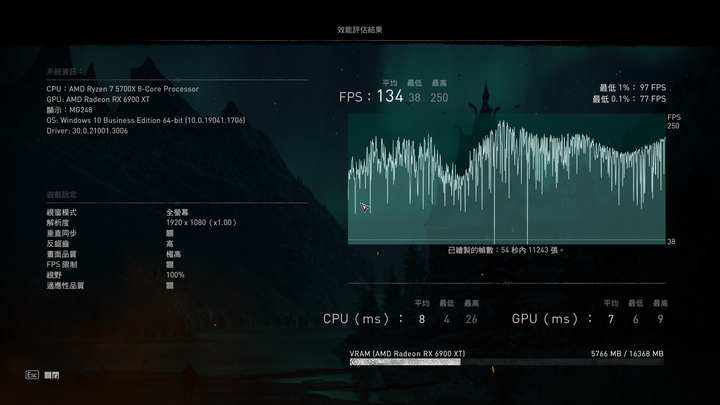Click the 極高 quality value
This screenshot has height=405, width=720.
(174, 254)
